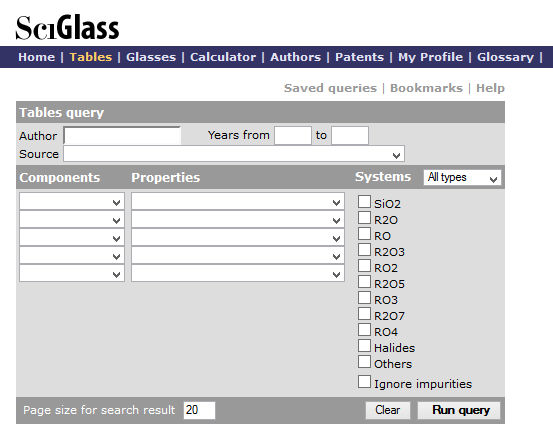Click the Clear button

coord(388,410)
